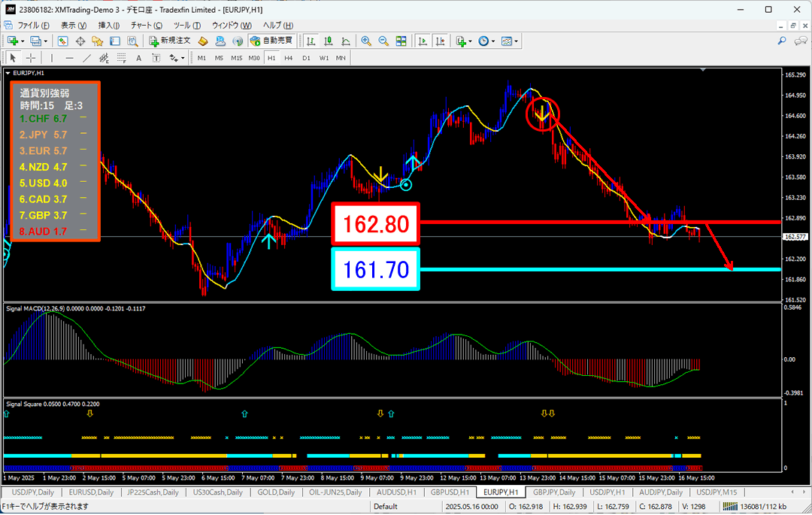Switch to candlestick chart display
812x515 pixels.
tap(329, 41)
